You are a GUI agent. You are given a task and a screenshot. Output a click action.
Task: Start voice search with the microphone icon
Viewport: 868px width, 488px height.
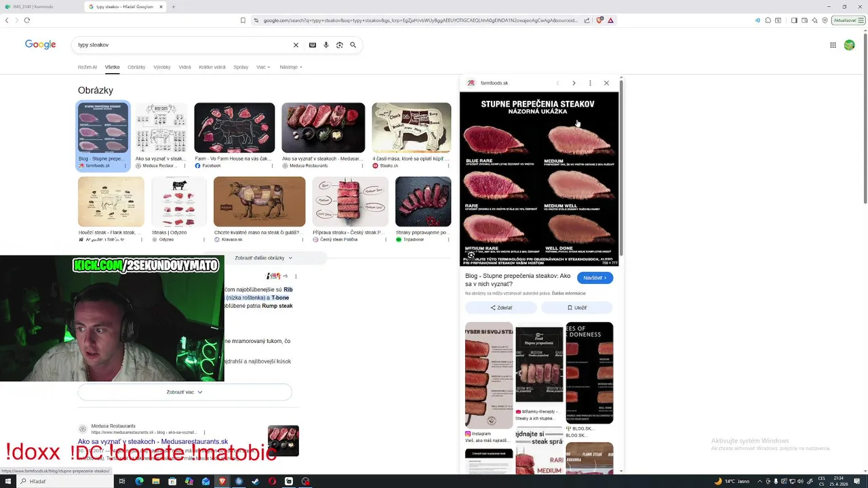tap(326, 45)
